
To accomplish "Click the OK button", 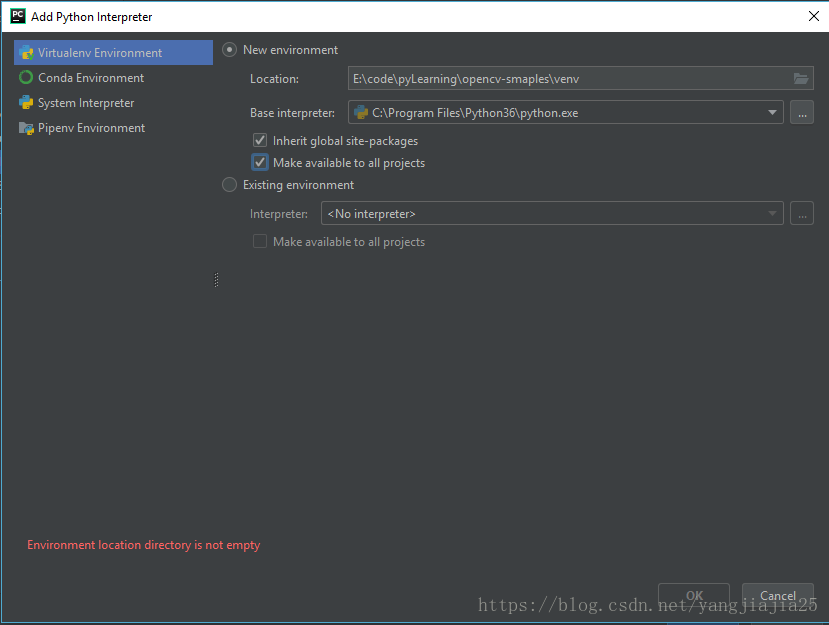I will [694, 595].
